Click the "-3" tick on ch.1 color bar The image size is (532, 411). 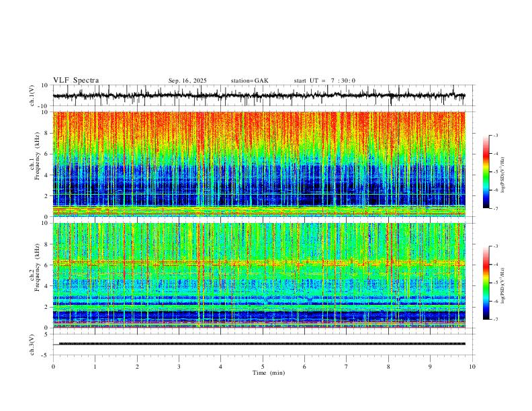click(x=496, y=135)
